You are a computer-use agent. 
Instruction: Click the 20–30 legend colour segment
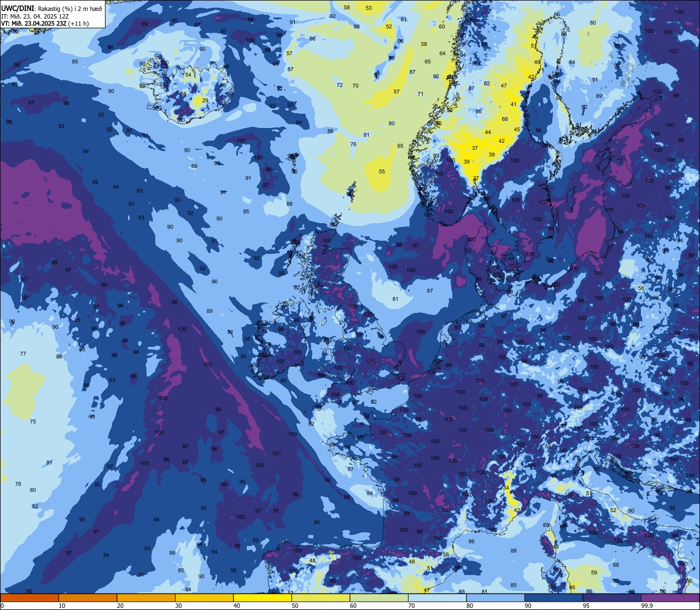click(146, 597)
